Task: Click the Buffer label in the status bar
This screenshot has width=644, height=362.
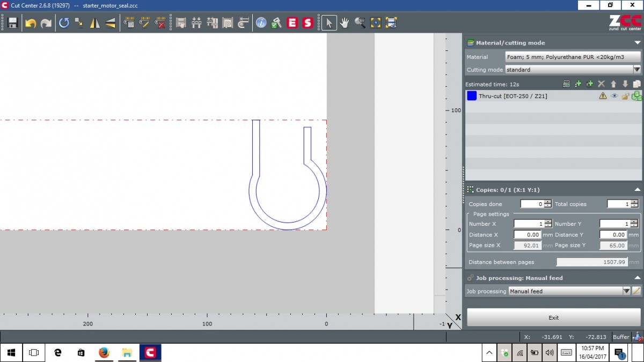Action: click(621, 337)
